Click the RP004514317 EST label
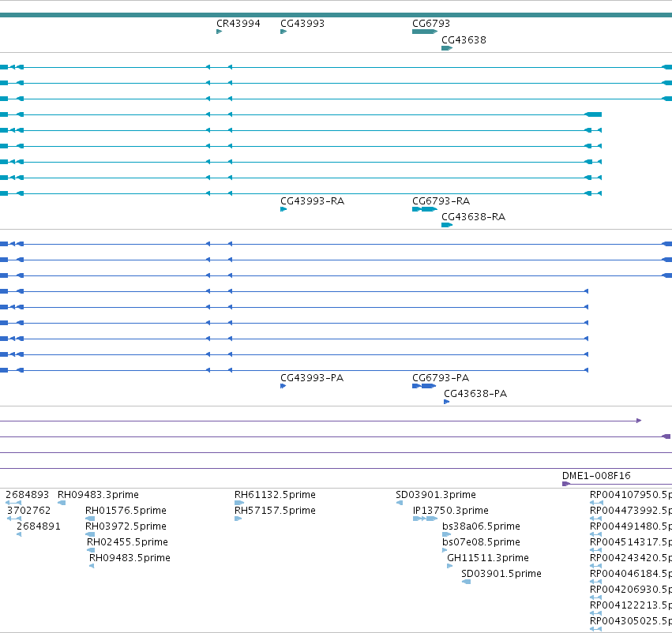The image size is (672, 633). pos(630,543)
